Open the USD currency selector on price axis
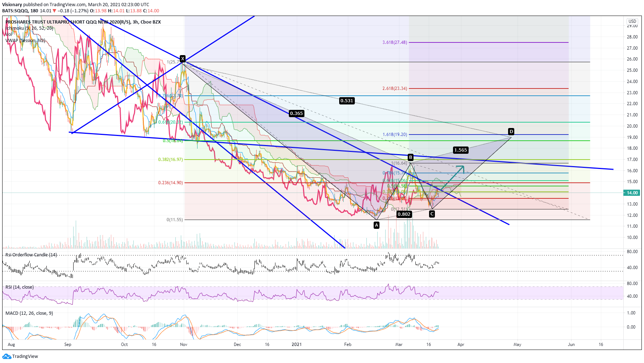The height and width of the screenshot is (363, 644). 632,21
